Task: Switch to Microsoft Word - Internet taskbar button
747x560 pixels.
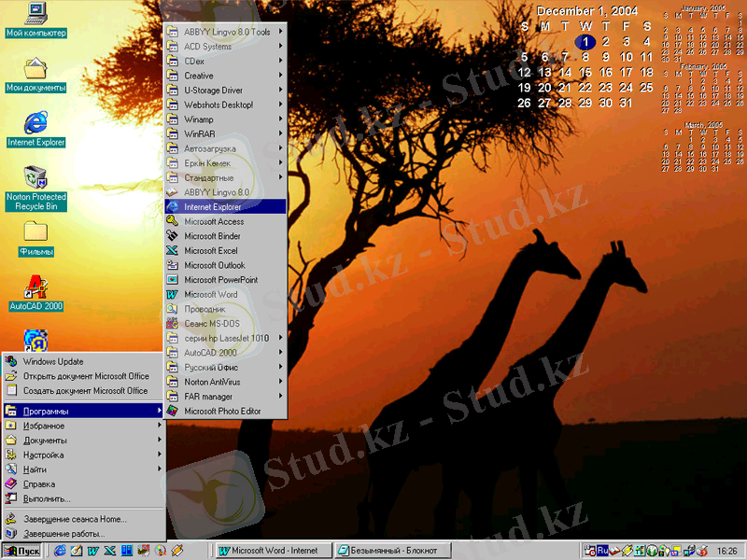Action: 273,551
